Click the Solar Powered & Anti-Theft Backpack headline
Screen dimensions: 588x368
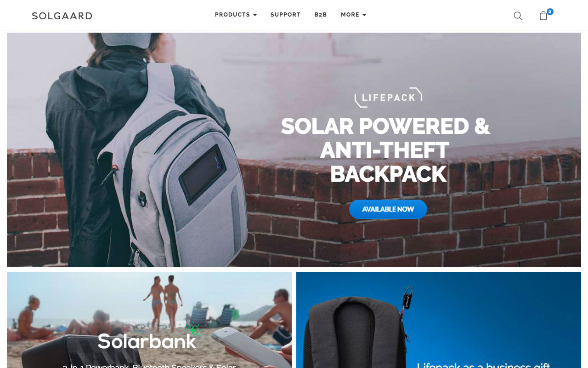pos(386,150)
